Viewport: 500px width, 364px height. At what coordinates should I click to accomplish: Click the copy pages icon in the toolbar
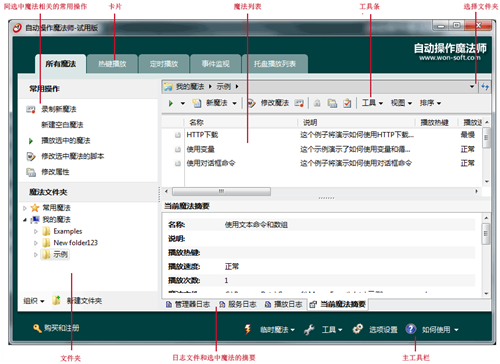click(332, 103)
